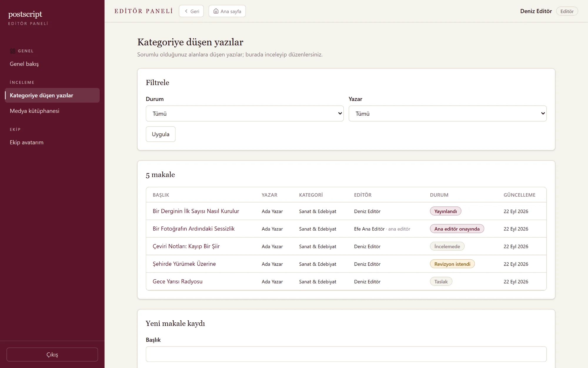Click the GÜNCELLEME column header
Screen dimensions: 588x368
[x=519, y=195]
